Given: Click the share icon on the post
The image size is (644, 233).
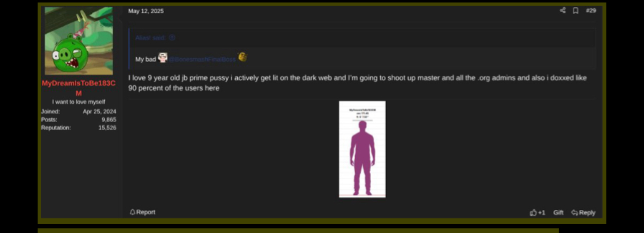Looking at the screenshot, I should tap(563, 11).
